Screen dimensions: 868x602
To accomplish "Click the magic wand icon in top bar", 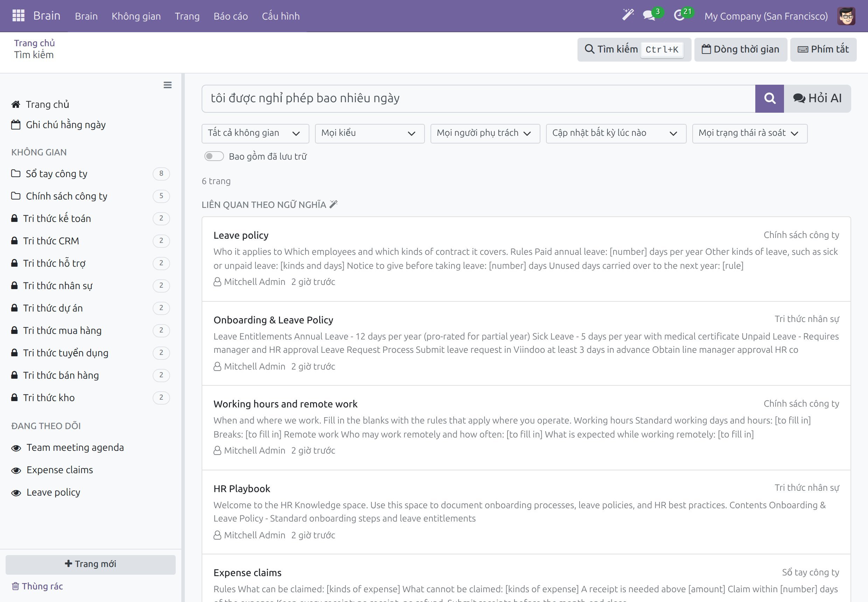I will coord(628,15).
